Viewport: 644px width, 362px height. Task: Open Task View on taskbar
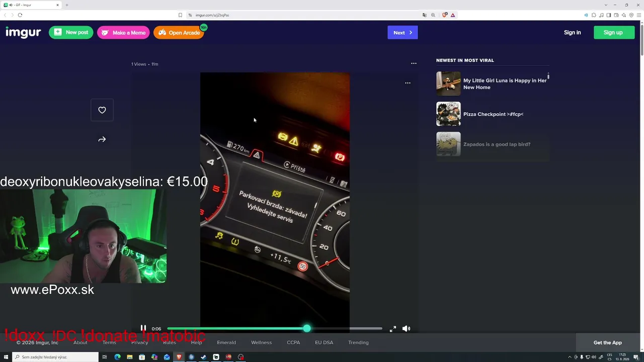pyautogui.click(x=105, y=357)
